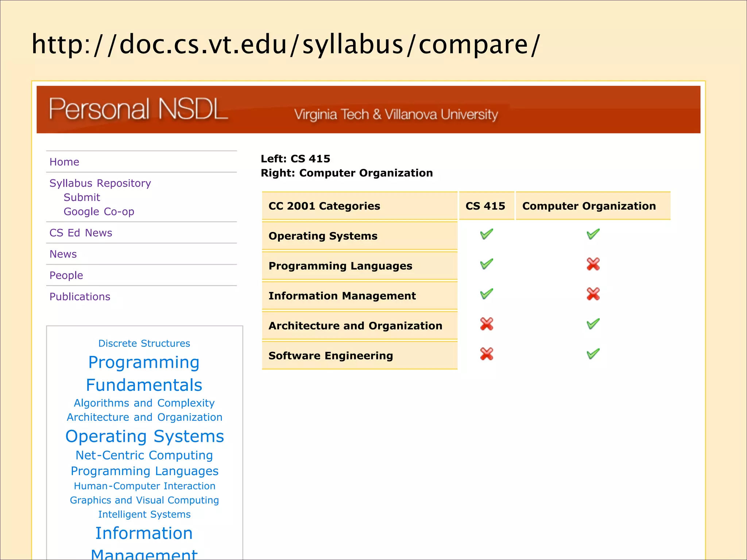747x560 pixels.
Task: Go to the Submit page
Action: point(82,197)
